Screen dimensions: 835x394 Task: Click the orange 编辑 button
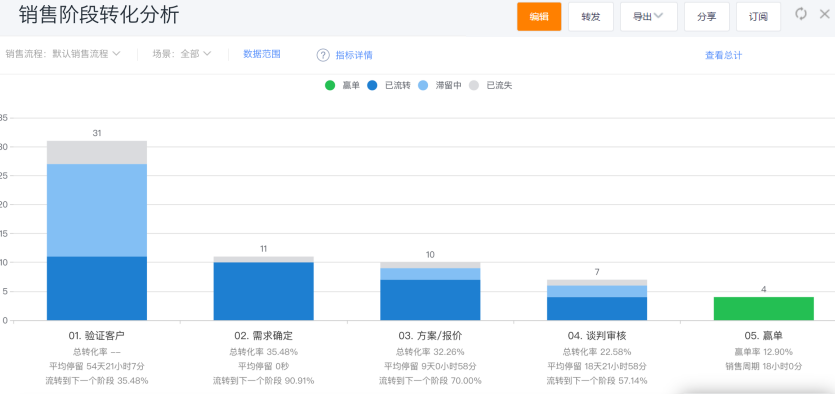[539, 17]
